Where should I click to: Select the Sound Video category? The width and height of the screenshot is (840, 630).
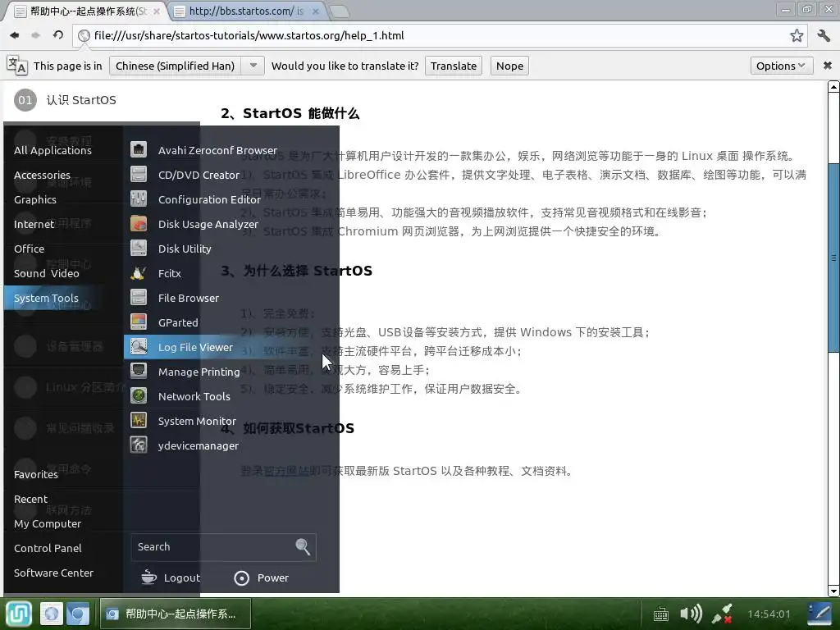46,274
